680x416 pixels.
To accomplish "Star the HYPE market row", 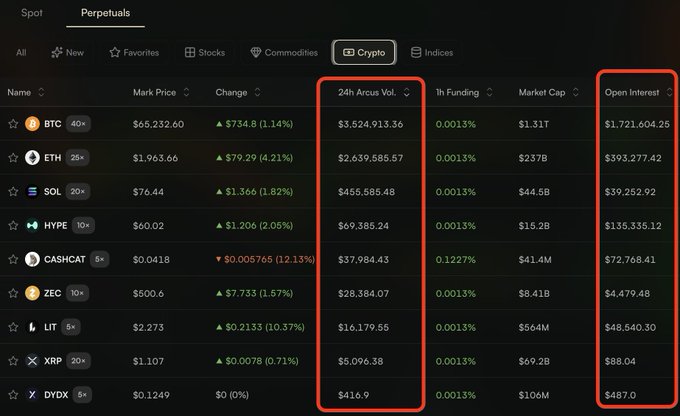I will [x=13, y=226].
